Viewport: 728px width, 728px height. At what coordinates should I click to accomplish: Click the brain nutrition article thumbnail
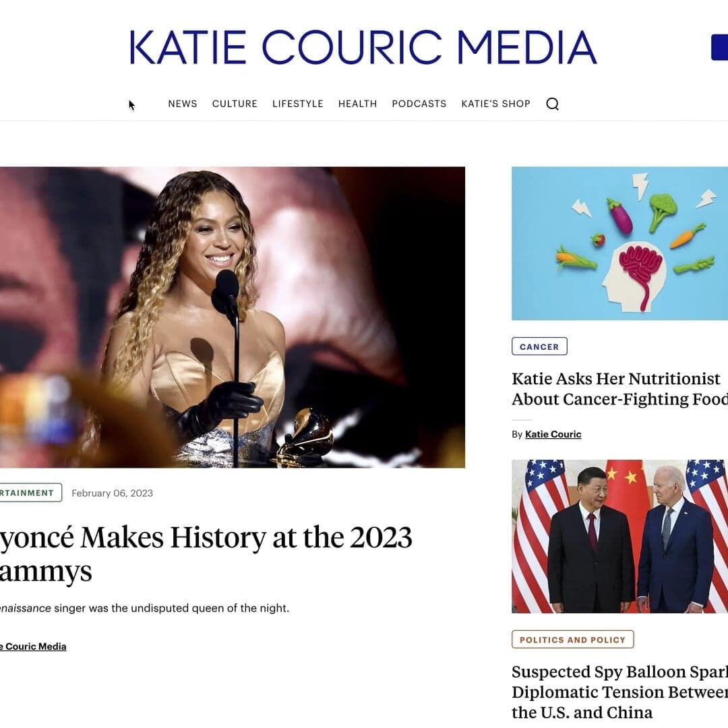(619, 243)
